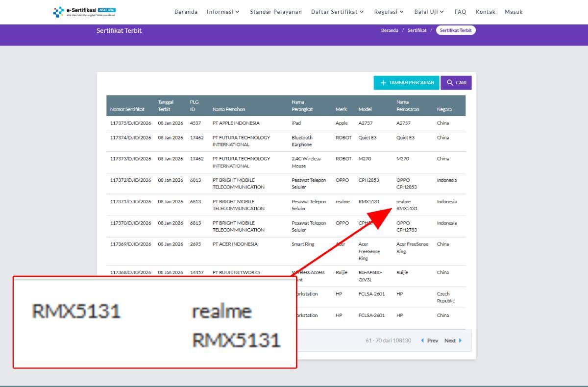
Task: Click the Ruijie brand cell
Action: [342, 272]
